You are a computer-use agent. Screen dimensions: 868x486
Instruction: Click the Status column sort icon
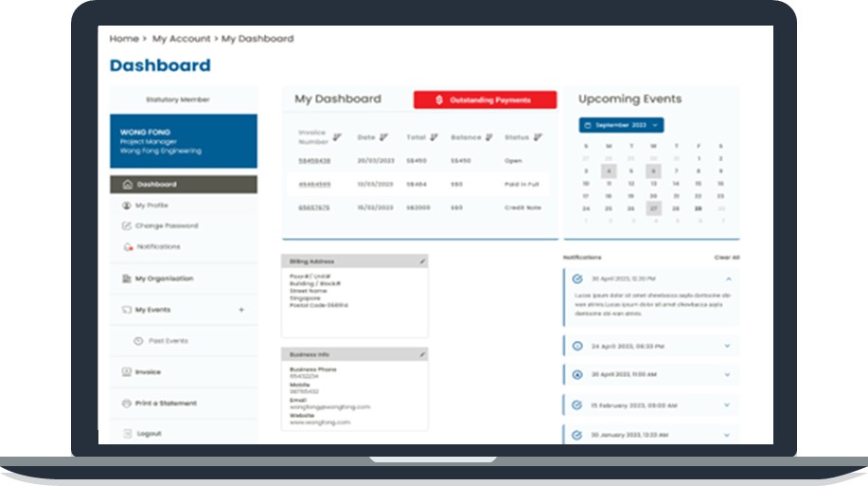(537, 137)
